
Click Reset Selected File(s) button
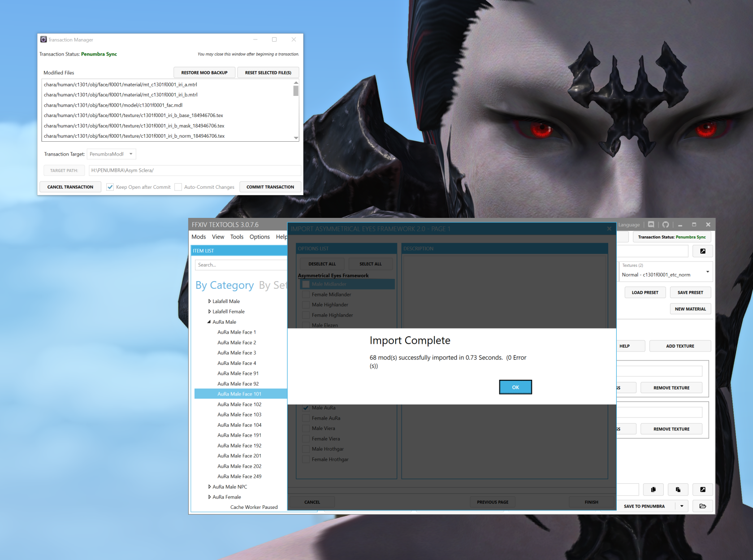(268, 73)
